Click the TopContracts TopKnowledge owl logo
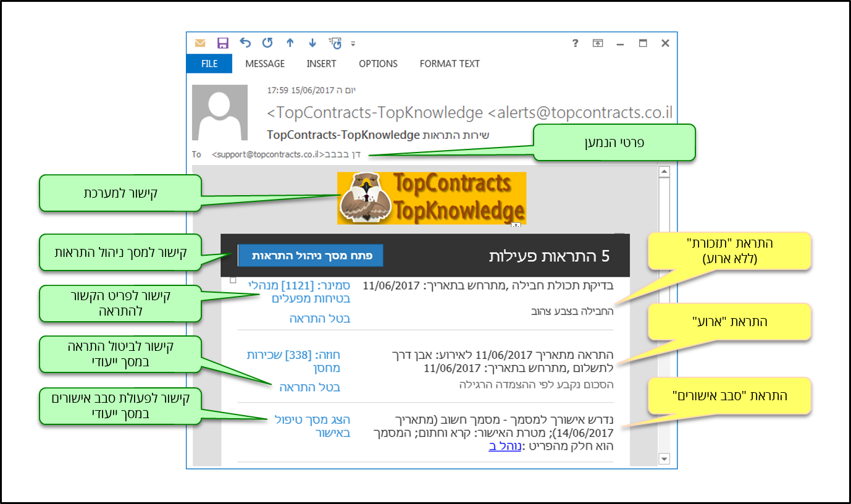851x504 pixels. tap(432, 198)
